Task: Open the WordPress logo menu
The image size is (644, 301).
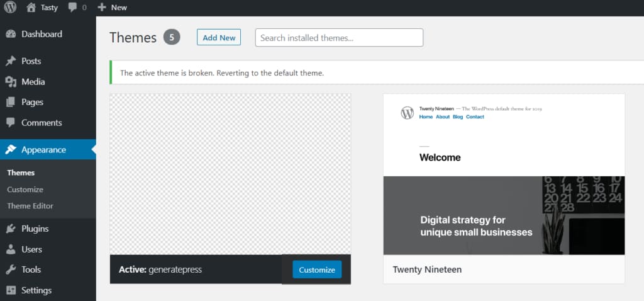Action: point(10,8)
